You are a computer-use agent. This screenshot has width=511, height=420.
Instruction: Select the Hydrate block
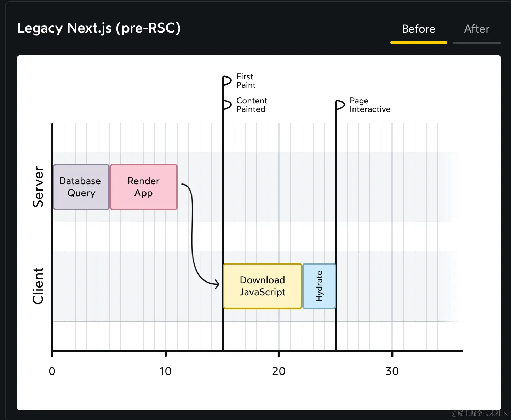pyautogui.click(x=319, y=286)
